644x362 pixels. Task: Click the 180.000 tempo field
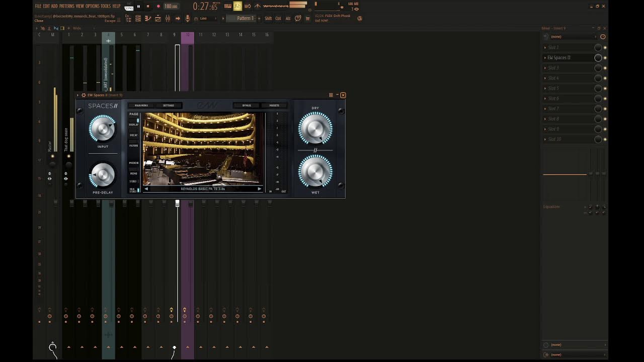click(171, 6)
